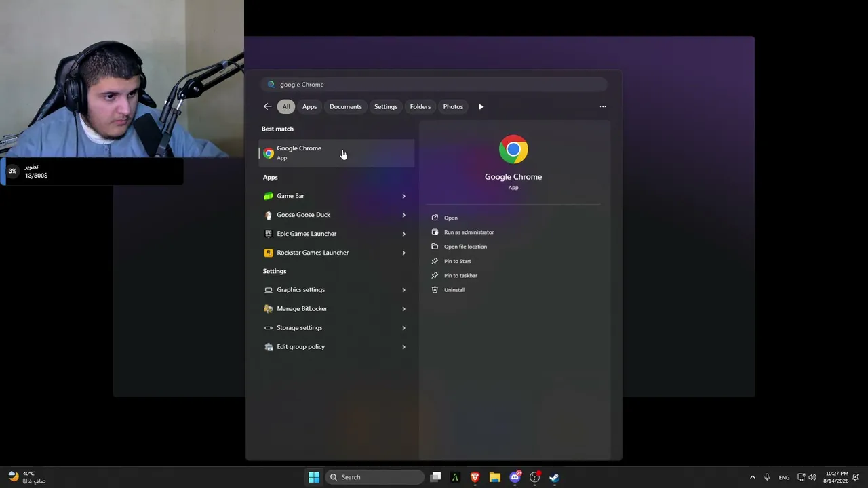
Task: Click the taskbar Search box
Action: (x=374, y=477)
